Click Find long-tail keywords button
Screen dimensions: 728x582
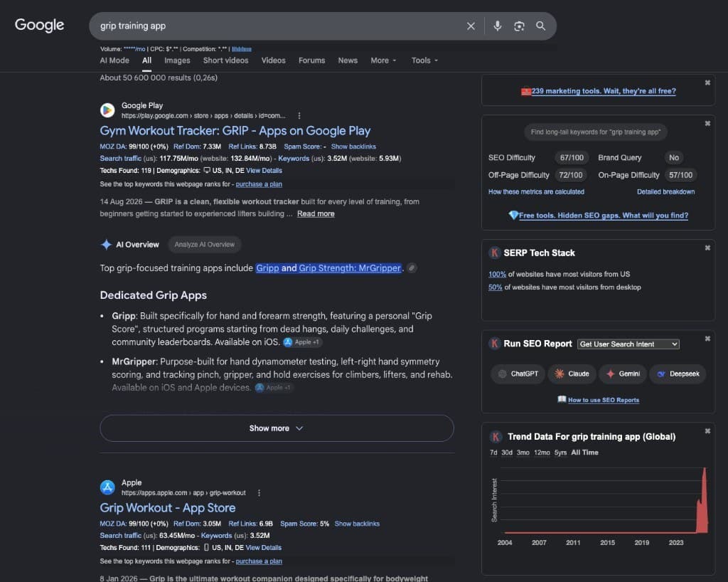pyautogui.click(x=596, y=132)
